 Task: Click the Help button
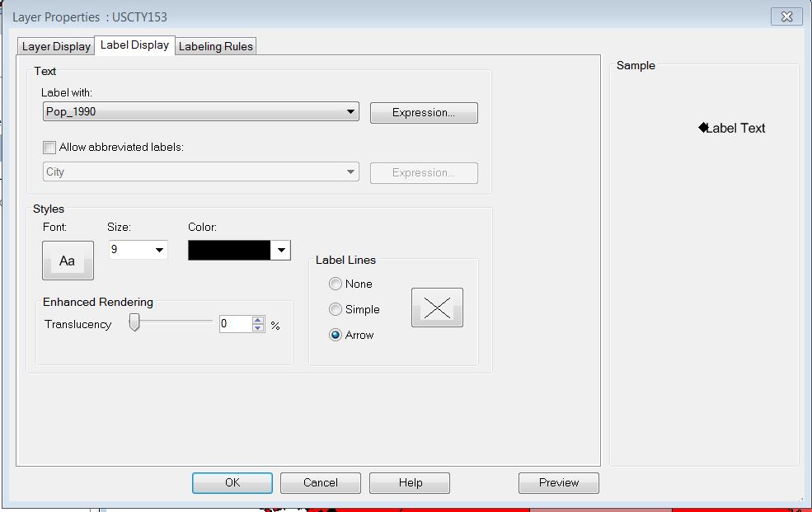tap(409, 482)
